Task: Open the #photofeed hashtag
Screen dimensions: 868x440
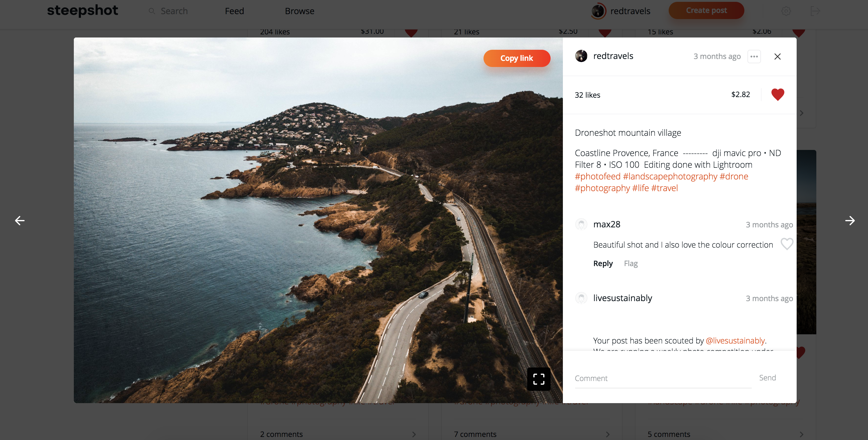Action: coord(597,176)
